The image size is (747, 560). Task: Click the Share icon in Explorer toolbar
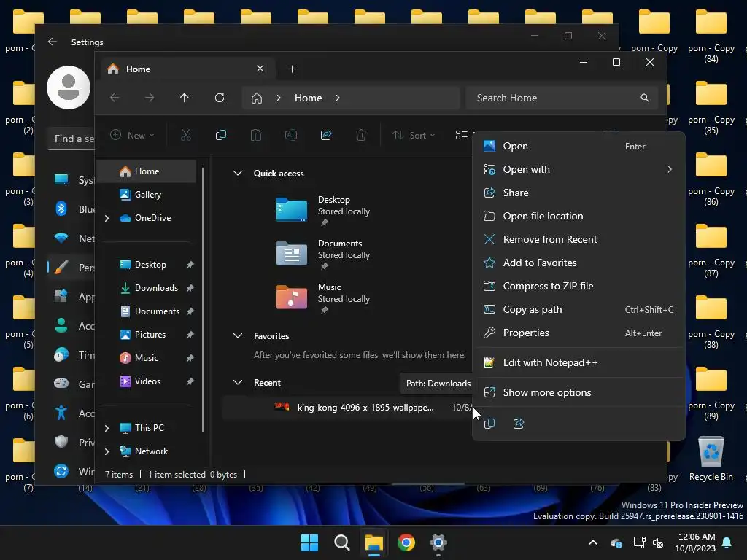[326, 135]
